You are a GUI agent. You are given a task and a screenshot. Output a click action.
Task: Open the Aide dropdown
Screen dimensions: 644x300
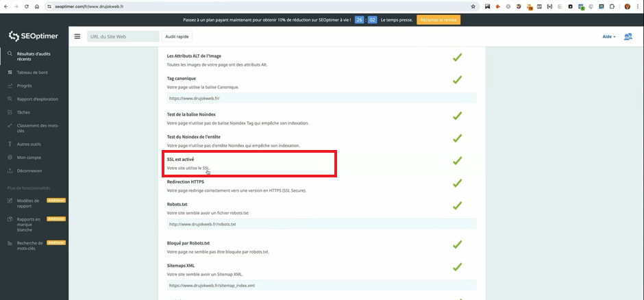coord(609,36)
